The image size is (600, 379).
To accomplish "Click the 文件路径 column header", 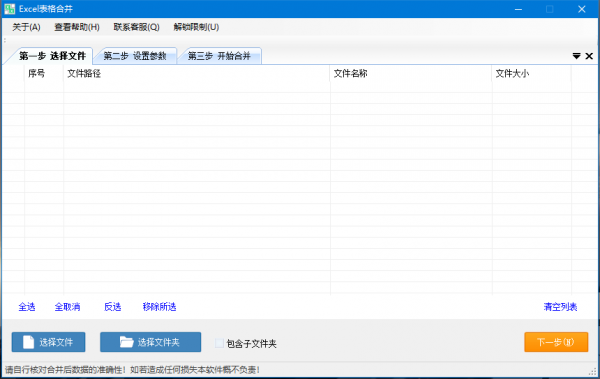I will (196, 73).
